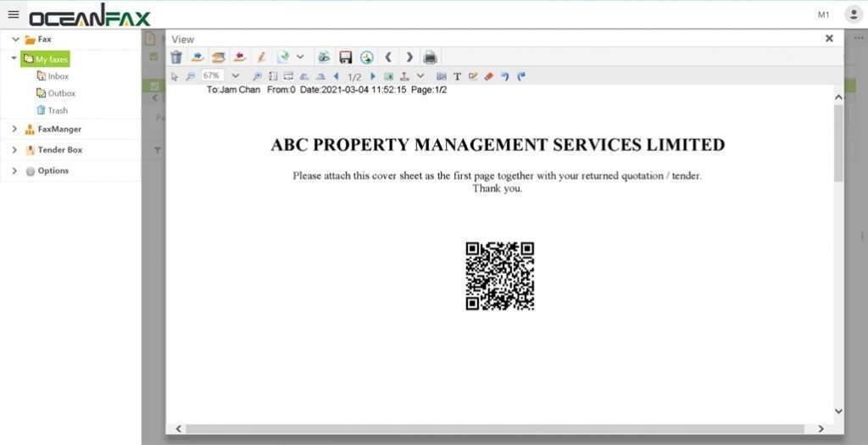Click the document's vertical scrollbar down arrow
Image resolution: width=868 pixels, height=445 pixels.
point(838,411)
